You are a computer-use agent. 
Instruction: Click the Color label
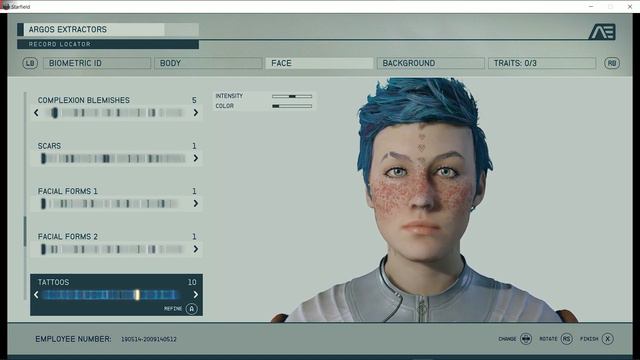click(x=224, y=106)
